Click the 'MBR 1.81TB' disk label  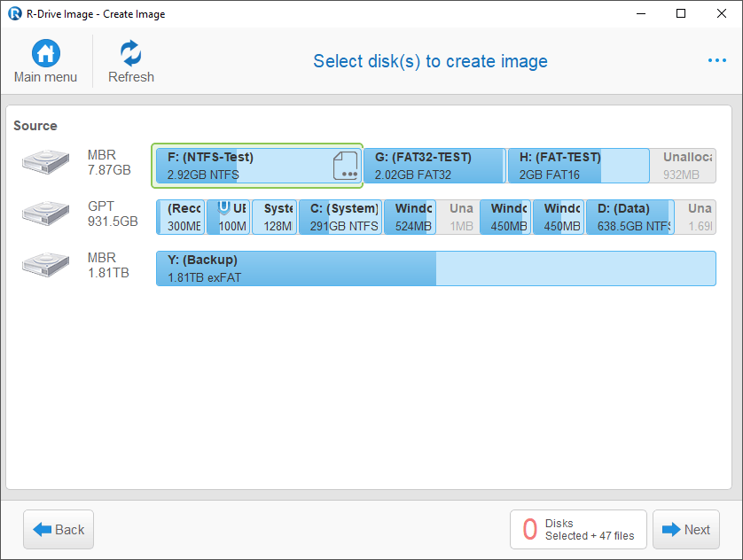pyautogui.click(x=108, y=265)
